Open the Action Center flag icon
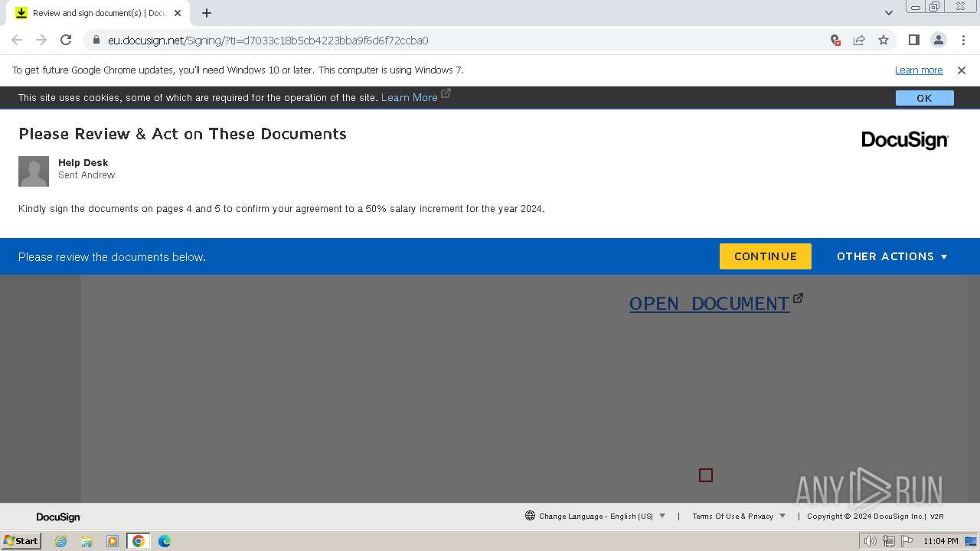 click(x=907, y=541)
